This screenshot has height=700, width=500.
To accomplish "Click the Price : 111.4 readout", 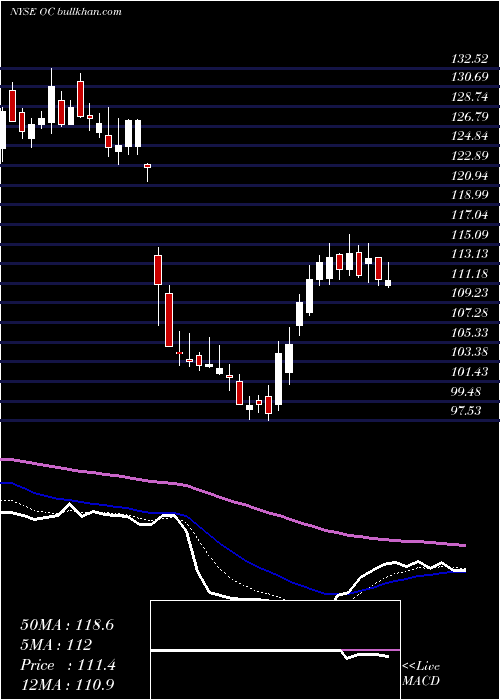I will (68, 665).
